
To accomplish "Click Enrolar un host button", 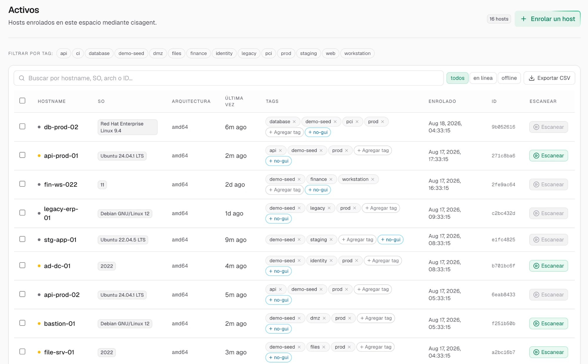I will point(547,19).
